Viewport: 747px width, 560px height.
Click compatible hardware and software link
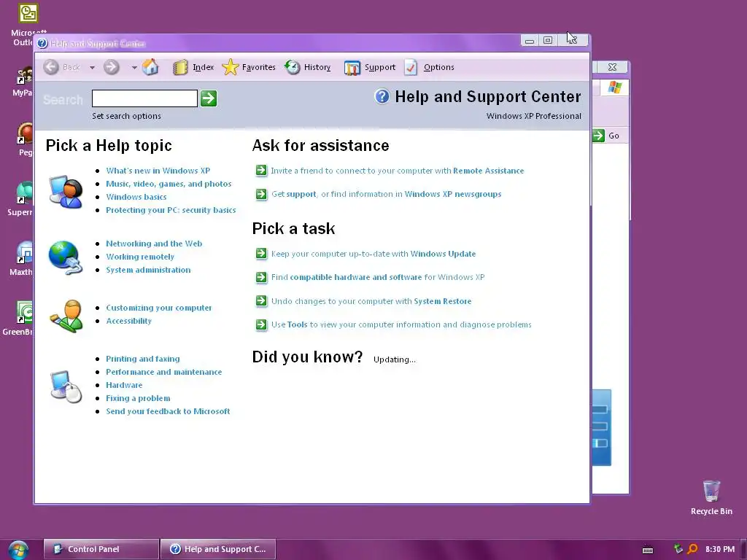[356, 276]
